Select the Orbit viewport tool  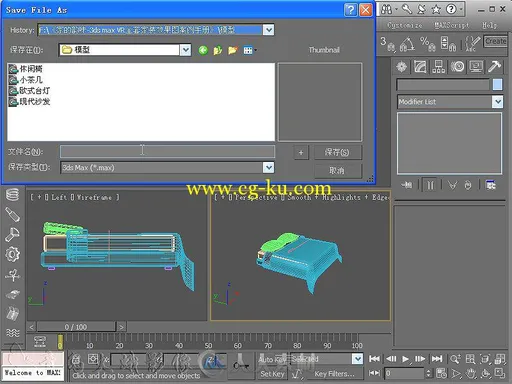(485, 373)
